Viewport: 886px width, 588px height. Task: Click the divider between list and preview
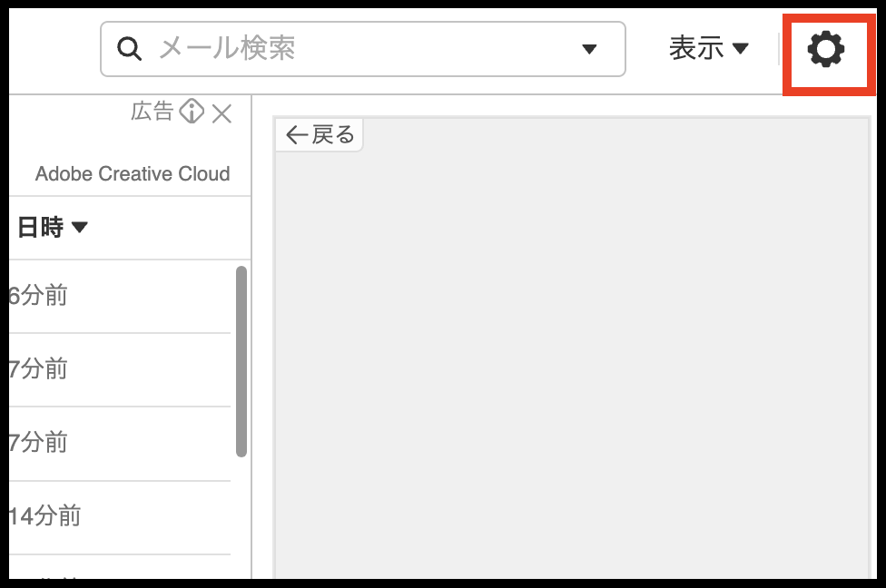coord(251,363)
